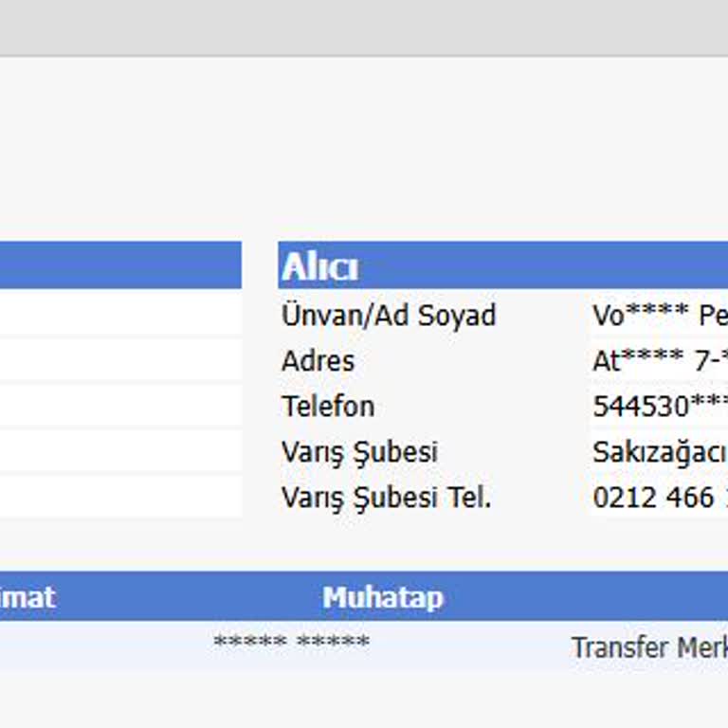Image resolution: width=728 pixels, height=728 pixels.
Task: Click the Alıcı section header
Action: (x=320, y=267)
